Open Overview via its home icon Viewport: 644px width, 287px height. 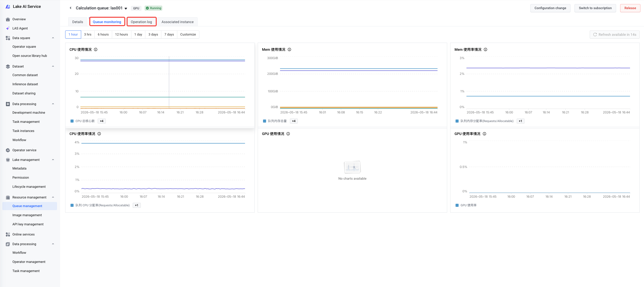coord(8,19)
